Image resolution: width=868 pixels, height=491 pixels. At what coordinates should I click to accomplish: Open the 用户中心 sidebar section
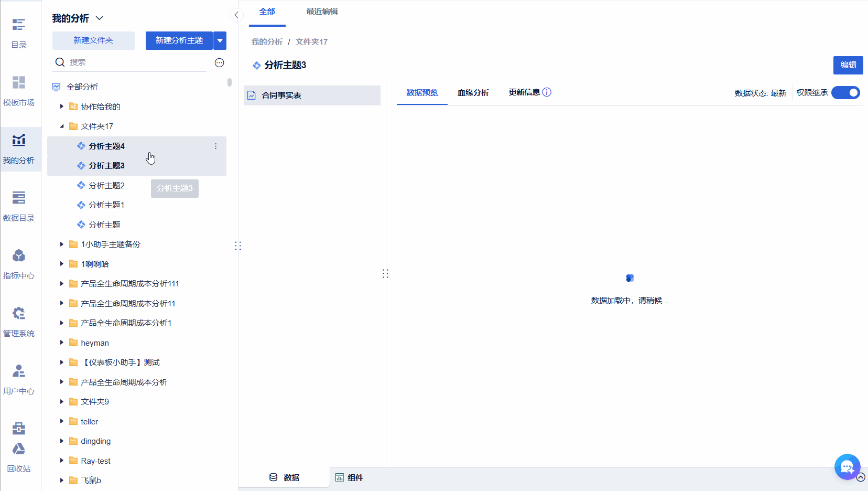click(19, 380)
